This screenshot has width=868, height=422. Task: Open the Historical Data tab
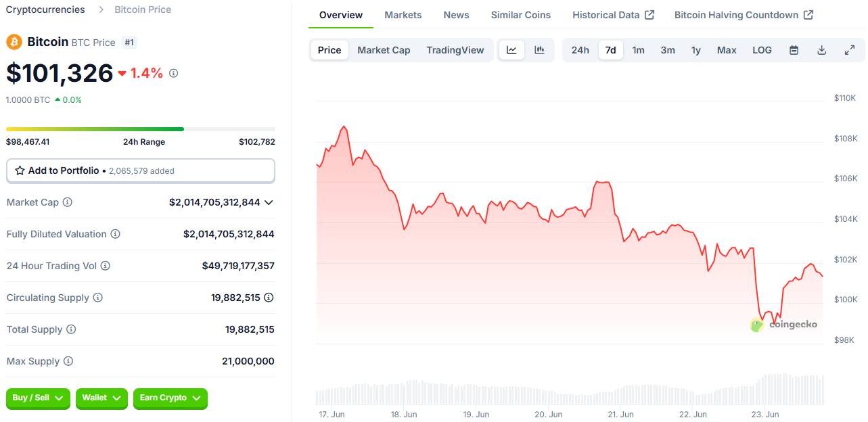pyautogui.click(x=613, y=15)
